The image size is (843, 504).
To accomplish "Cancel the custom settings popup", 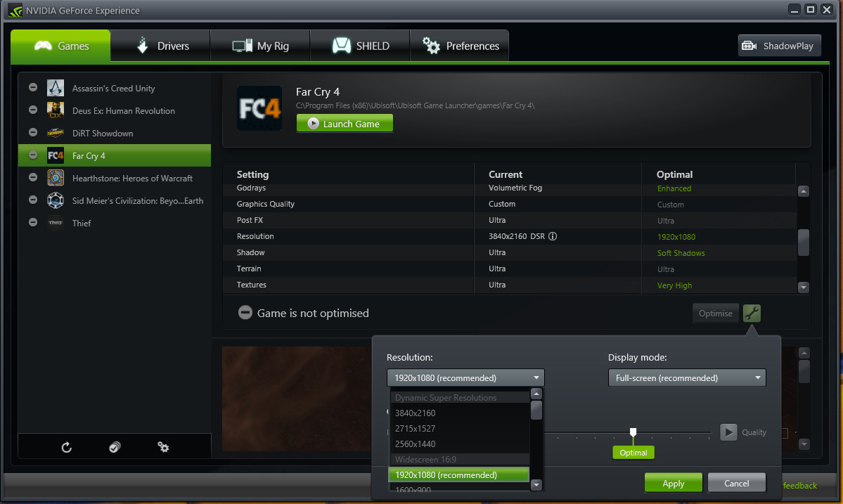I will [737, 483].
